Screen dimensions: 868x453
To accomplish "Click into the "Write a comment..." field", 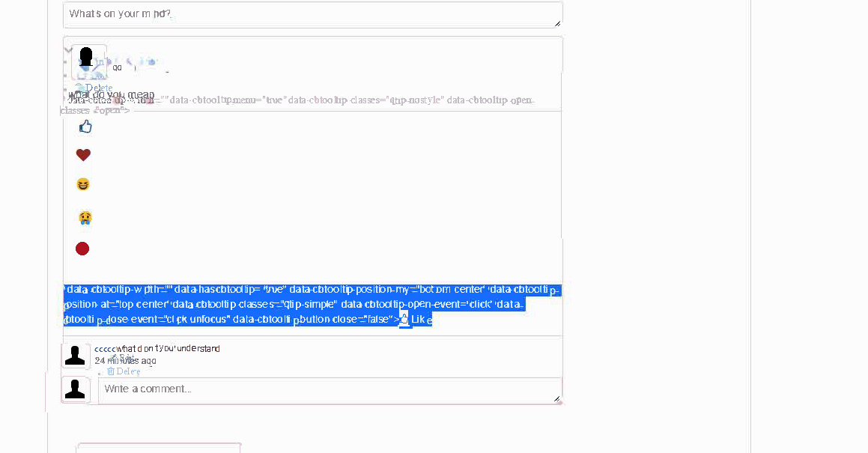I will point(330,390).
